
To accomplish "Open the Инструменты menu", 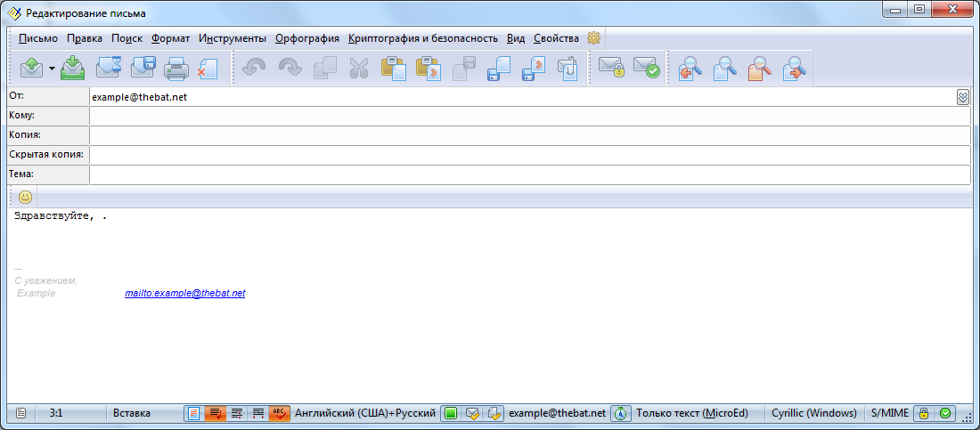I will [x=233, y=39].
